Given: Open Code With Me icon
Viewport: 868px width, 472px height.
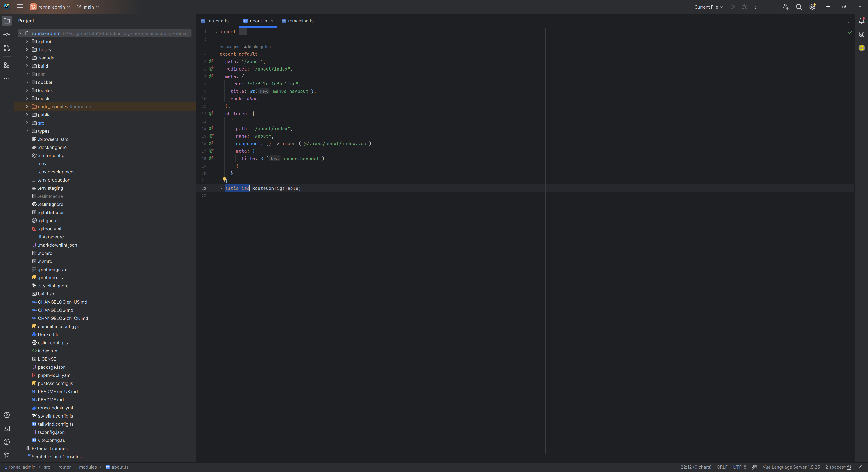Looking at the screenshot, I should tap(785, 7).
